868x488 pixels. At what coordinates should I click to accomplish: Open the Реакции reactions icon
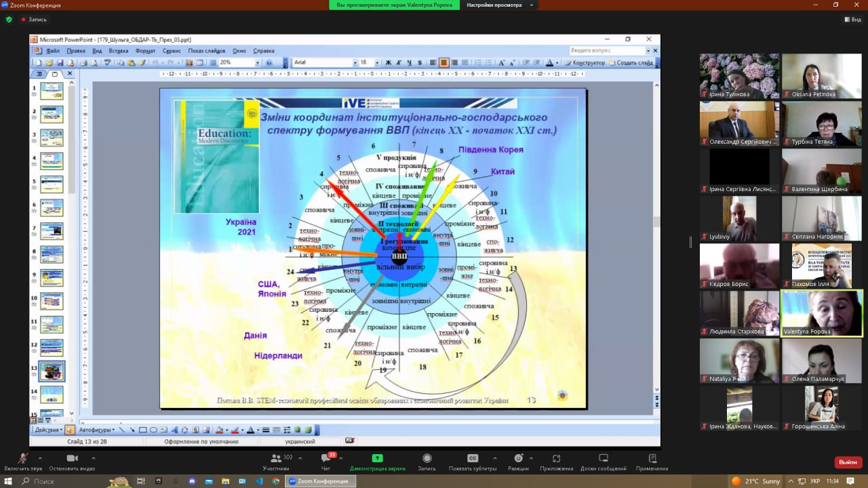point(518,458)
